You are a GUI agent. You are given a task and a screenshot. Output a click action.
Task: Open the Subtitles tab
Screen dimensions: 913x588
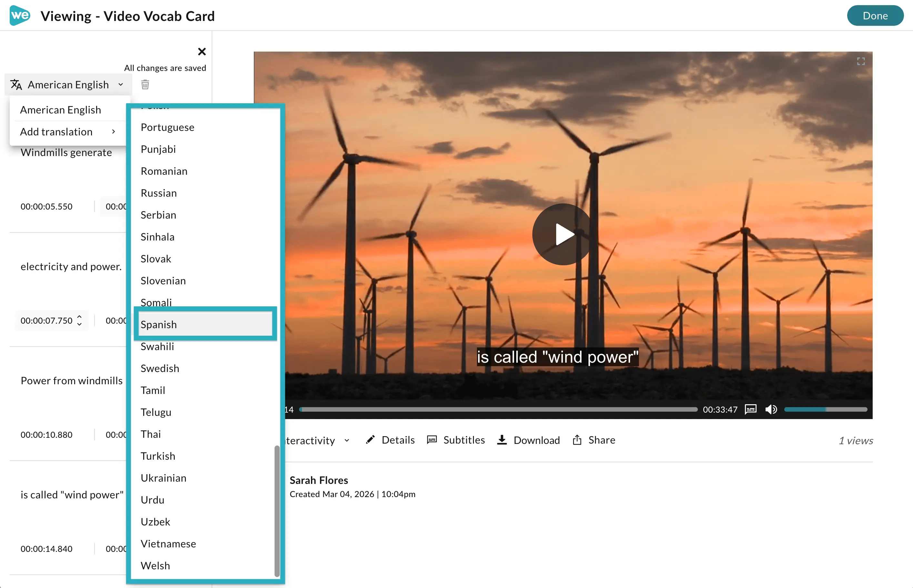click(x=456, y=440)
